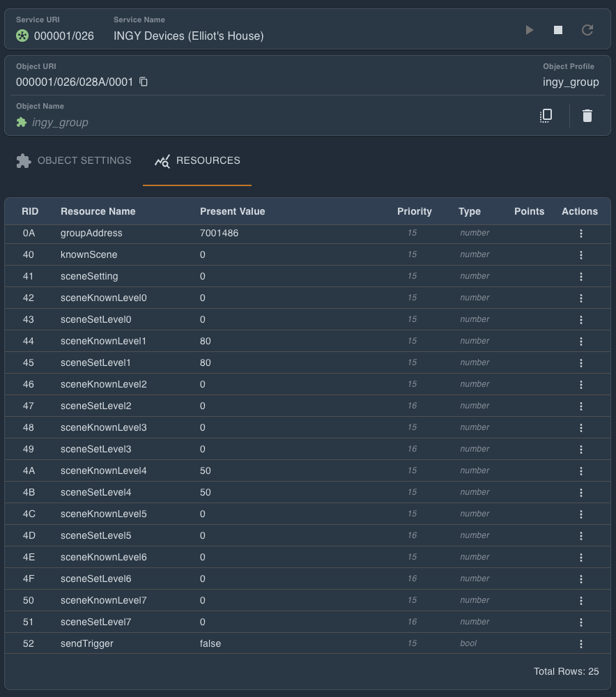This screenshot has width=616, height=697.
Task: Sort by the Resource Name column header
Action: [x=98, y=211]
